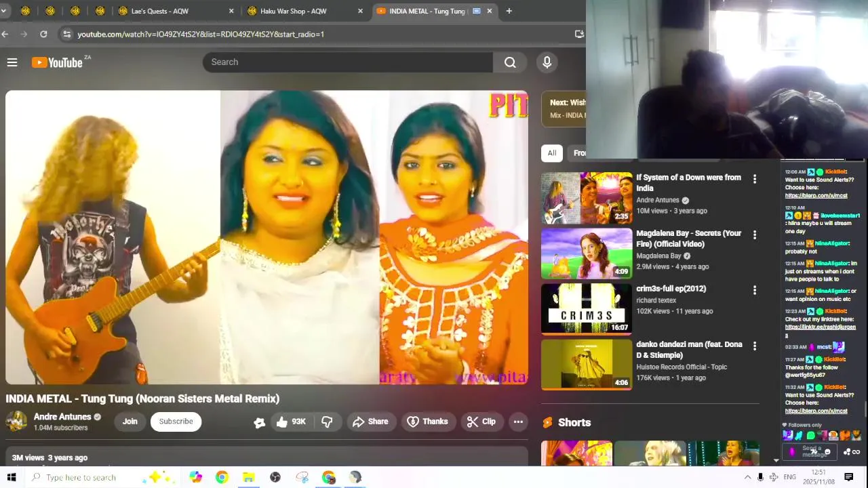Subscribe to Andre Antunes

coord(176,422)
